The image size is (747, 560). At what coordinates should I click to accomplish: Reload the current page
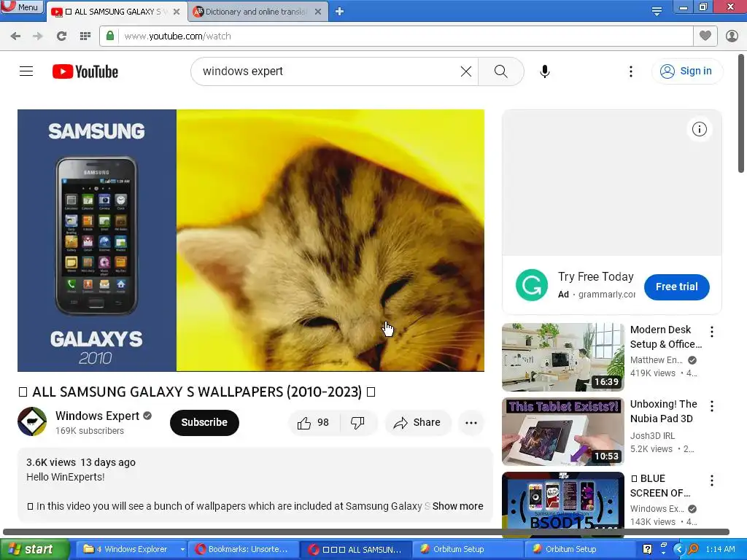click(x=61, y=36)
